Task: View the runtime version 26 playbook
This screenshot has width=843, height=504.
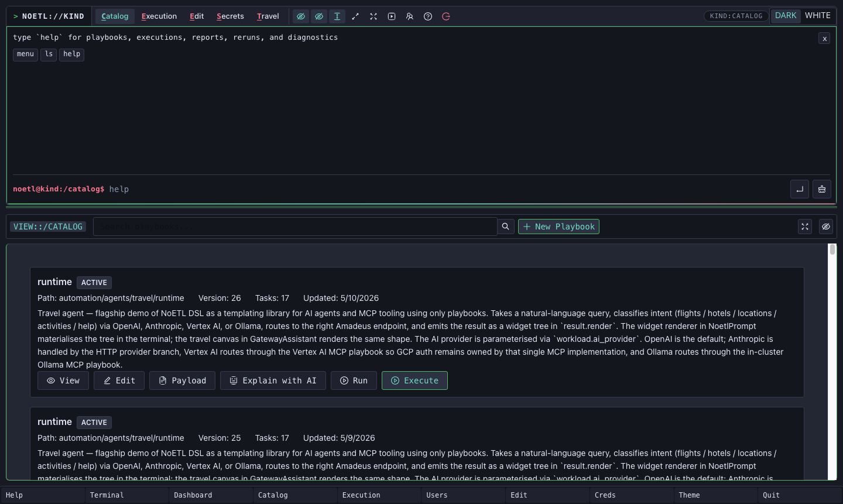Action: [x=63, y=380]
